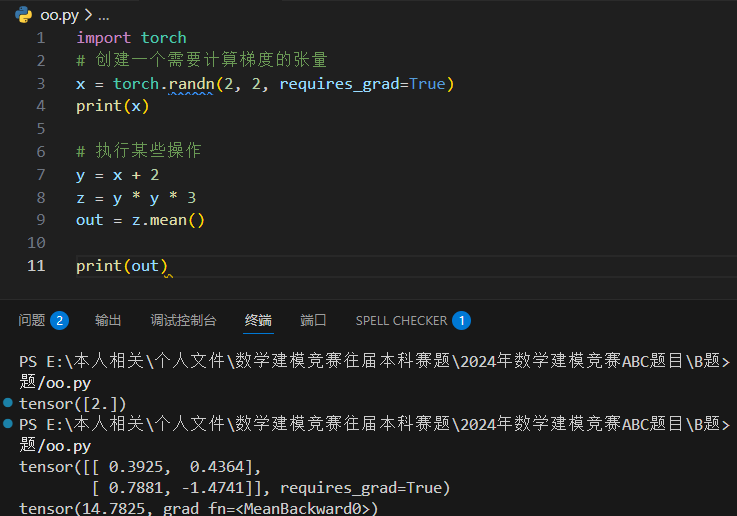Viewport: 737px width, 516px height.
Task: Click 'z.mean()' call on line 9
Action: coord(168,220)
